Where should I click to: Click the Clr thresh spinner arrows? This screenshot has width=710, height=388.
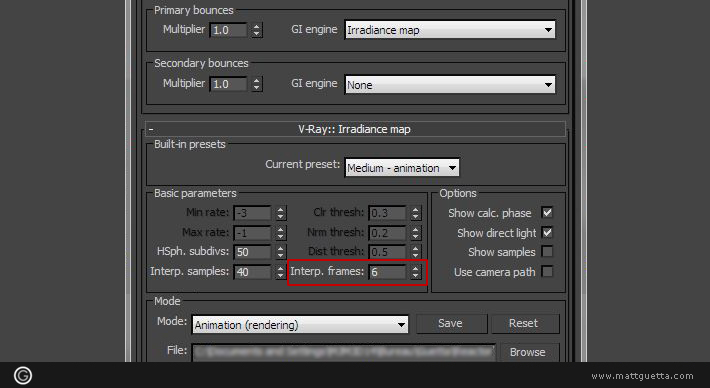click(x=416, y=213)
